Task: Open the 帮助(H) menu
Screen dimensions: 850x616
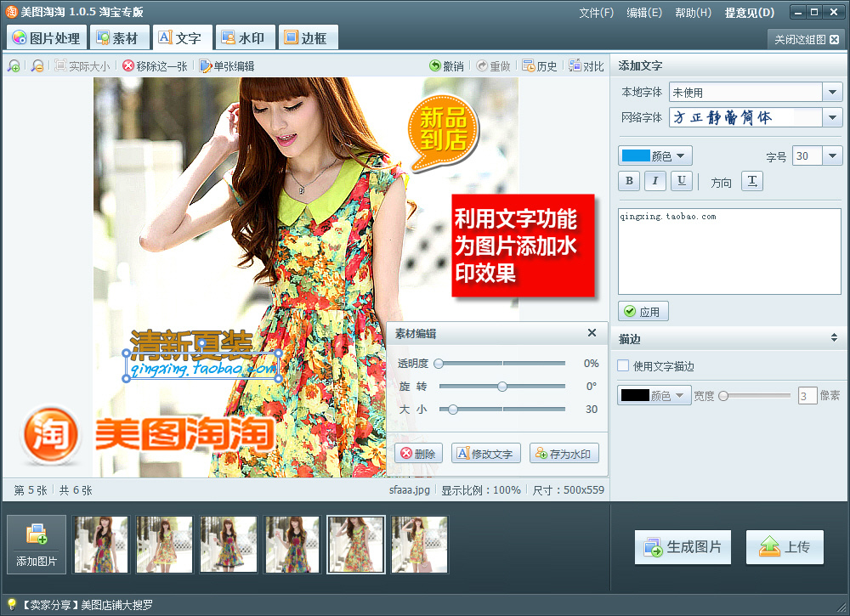Action: pos(693,13)
